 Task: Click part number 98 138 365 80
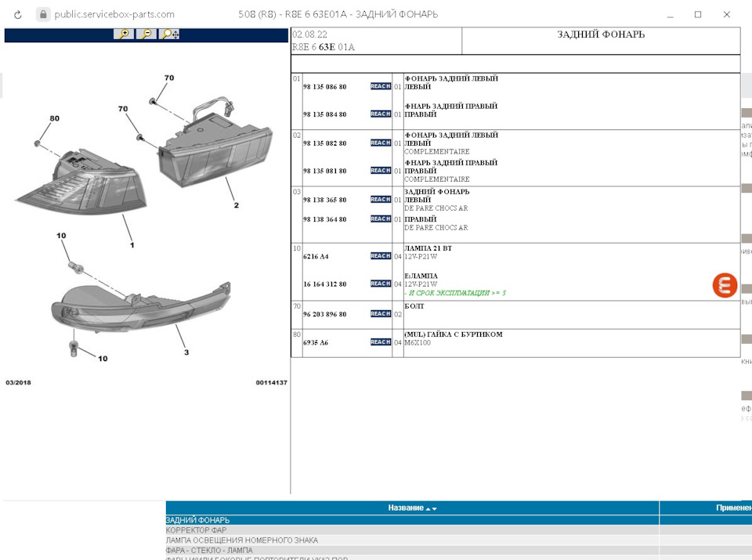(324, 200)
